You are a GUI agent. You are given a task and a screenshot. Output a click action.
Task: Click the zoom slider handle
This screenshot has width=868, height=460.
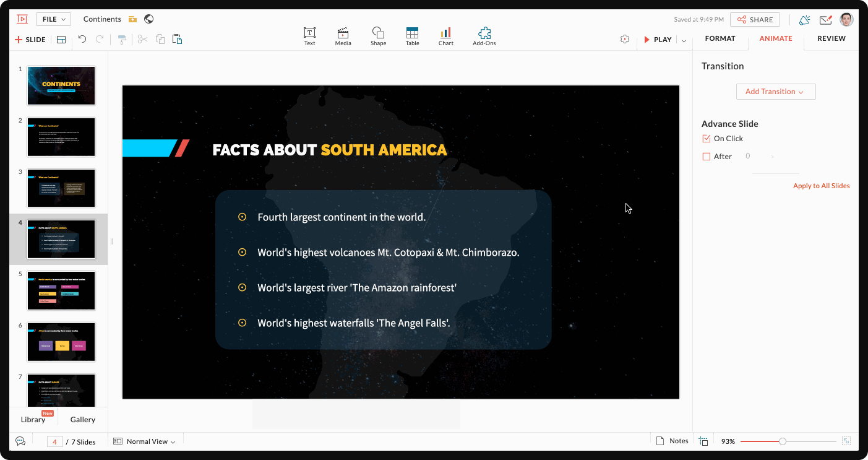pos(783,441)
